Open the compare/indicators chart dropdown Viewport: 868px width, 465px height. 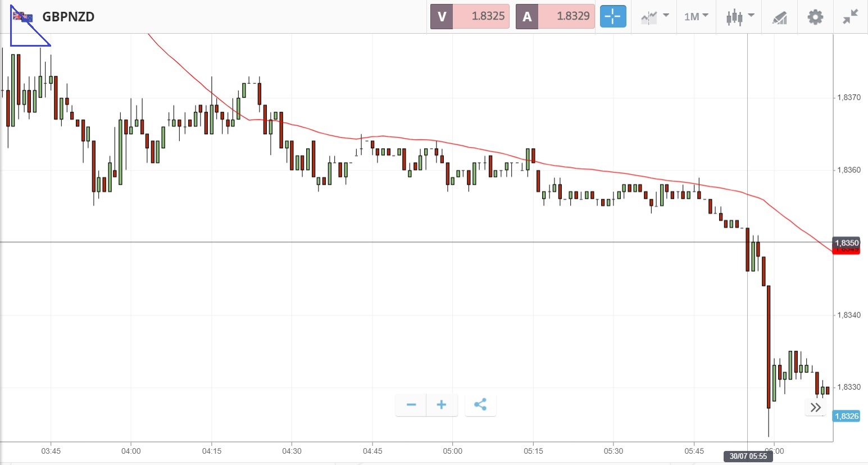[655, 16]
